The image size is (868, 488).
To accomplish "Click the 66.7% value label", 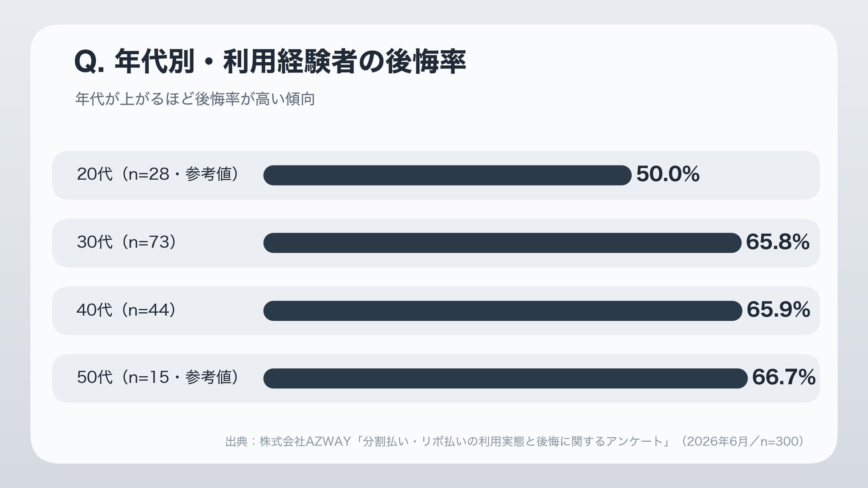I will coord(783,377).
